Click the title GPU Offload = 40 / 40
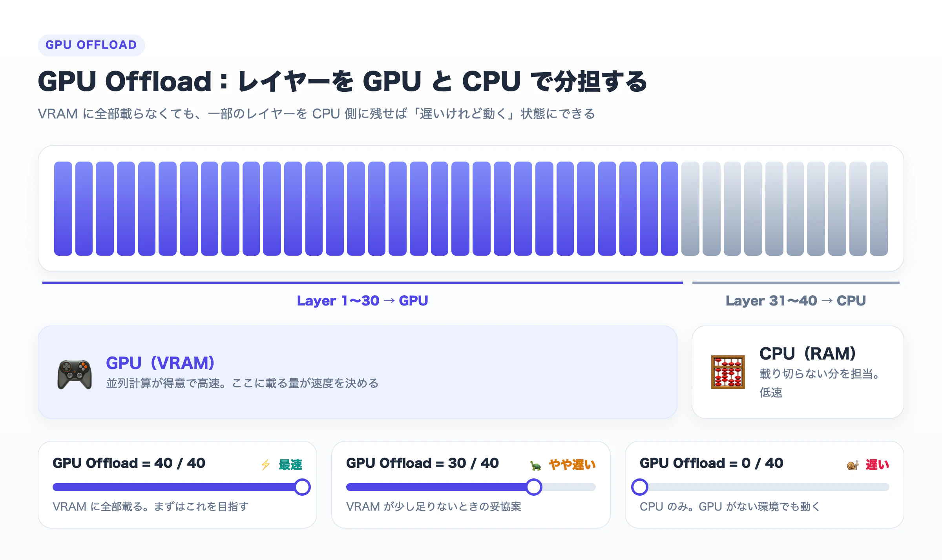Image resolution: width=942 pixels, height=560 pixels. [x=129, y=463]
